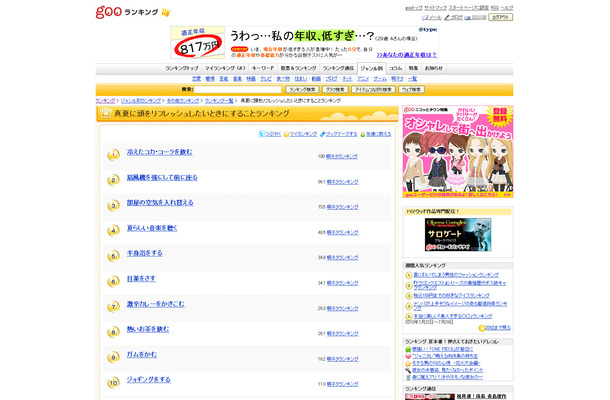Open the マイランキング tab
This screenshot has height=400, width=610.
tap(225, 68)
